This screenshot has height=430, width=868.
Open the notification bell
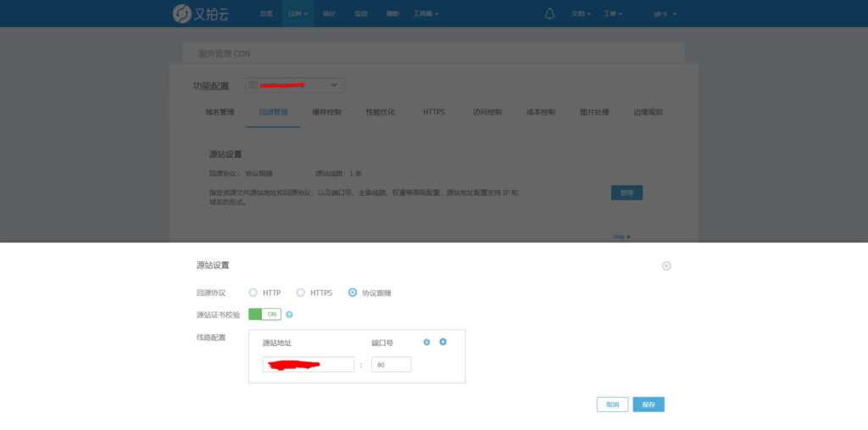[549, 14]
